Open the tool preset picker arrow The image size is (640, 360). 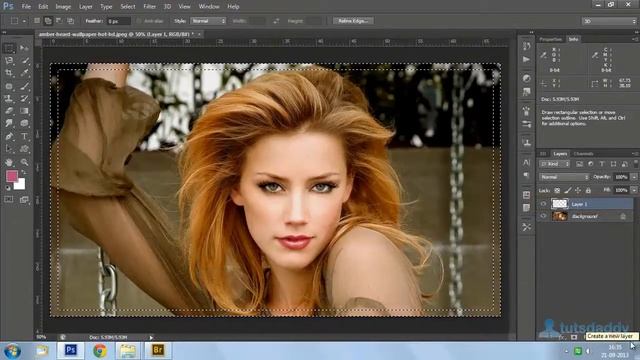pyautogui.click(x=24, y=21)
